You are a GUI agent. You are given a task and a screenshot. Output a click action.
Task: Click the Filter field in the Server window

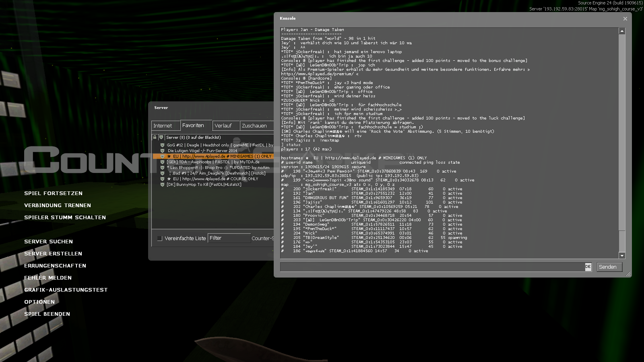pyautogui.click(x=229, y=238)
